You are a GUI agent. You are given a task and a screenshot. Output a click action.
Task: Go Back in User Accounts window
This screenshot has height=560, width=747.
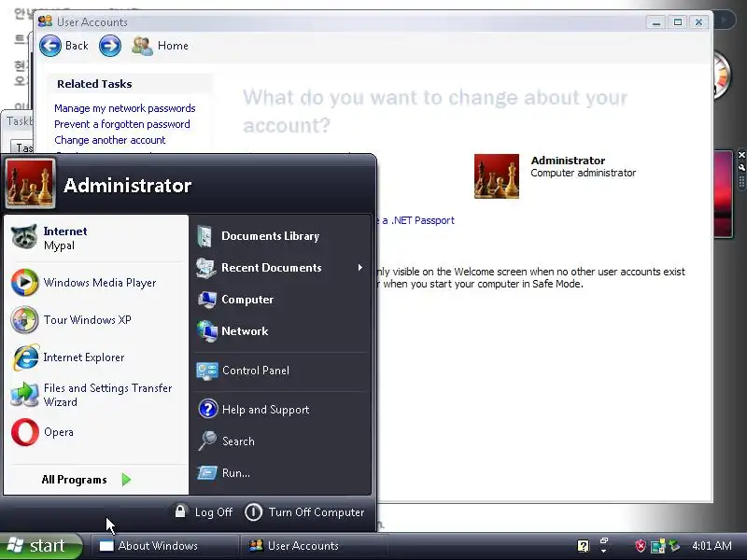63,46
